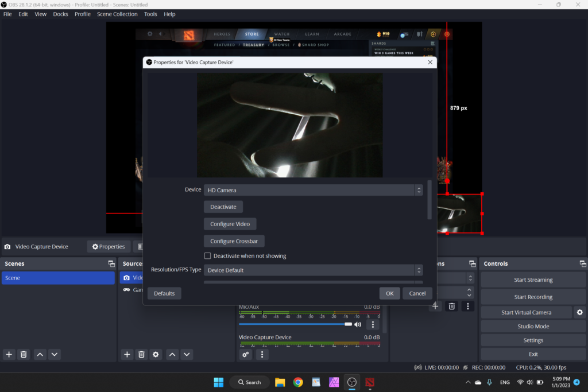Screen dimensions: 588x392
Task: Click the Configure Crossbar button
Action: (x=234, y=241)
